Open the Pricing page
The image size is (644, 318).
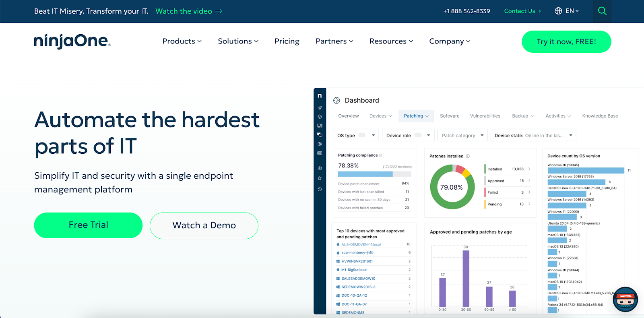(287, 41)
